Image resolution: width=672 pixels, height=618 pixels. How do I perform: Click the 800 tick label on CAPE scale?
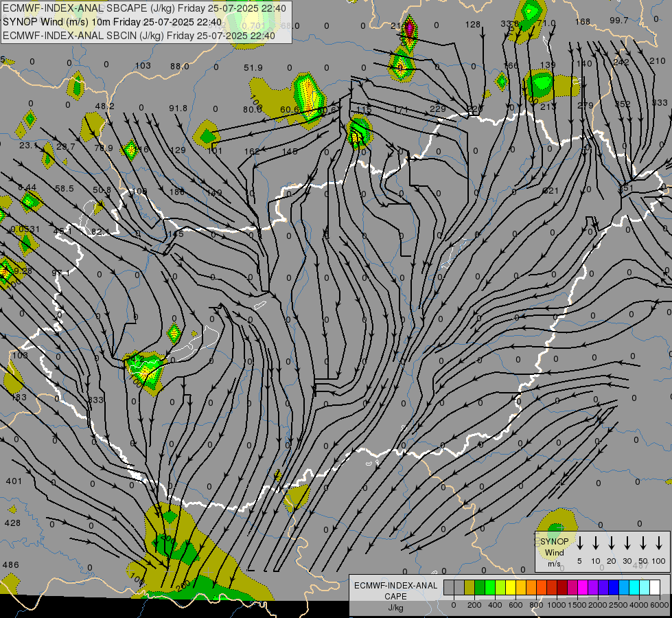(x=536, y=605)
